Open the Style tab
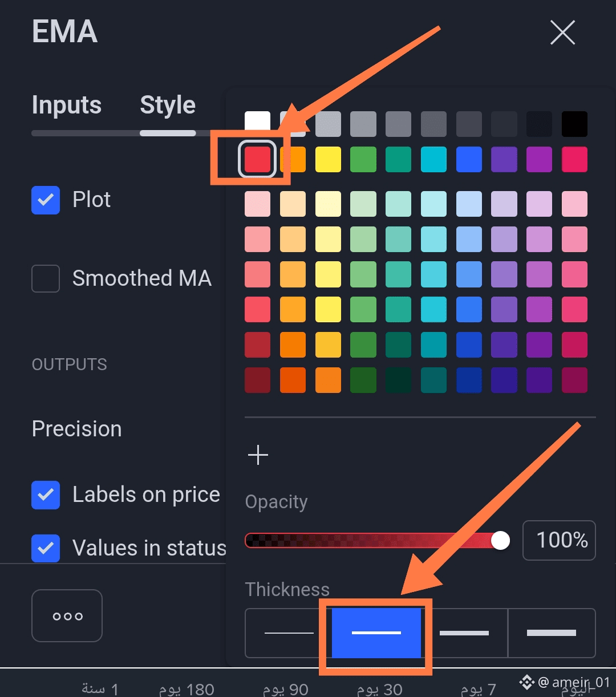616x697 pixels. pyautogui.click(x=168, y=106)
